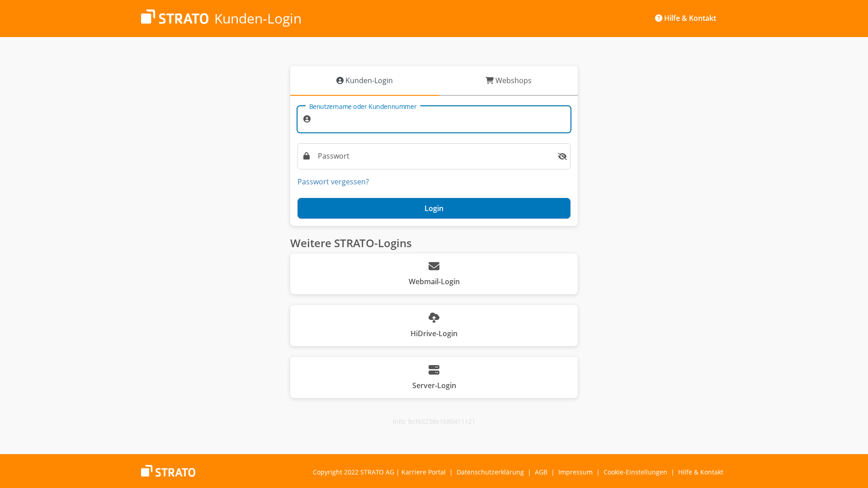Click the lock icon in password field
Viewport: 868px width, 488px height.
[x=307, y=156]
